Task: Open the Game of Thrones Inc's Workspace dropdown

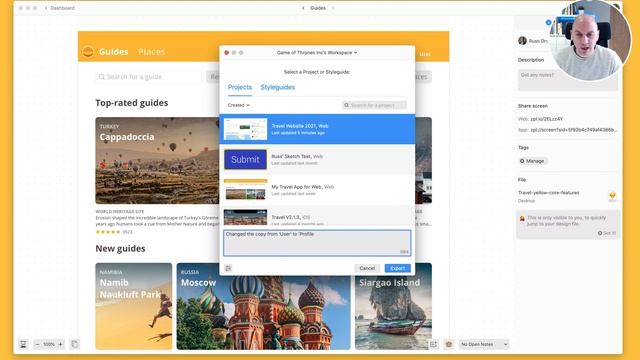Action: coord(317,53)
